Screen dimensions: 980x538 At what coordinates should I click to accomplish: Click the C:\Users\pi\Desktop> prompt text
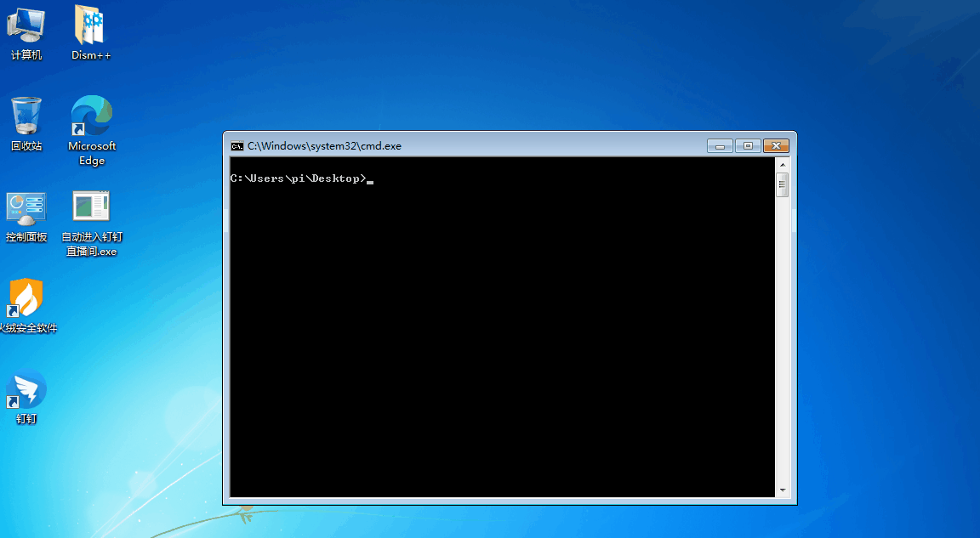tap(298, 178)
